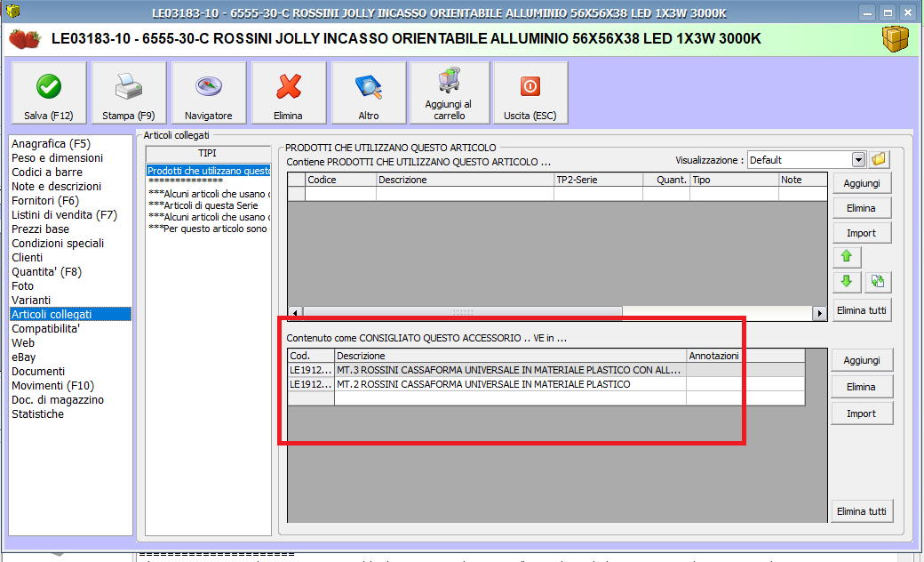Open Condizioni speciali section
This screenshot has width=924, height=562.
(58, 243)
